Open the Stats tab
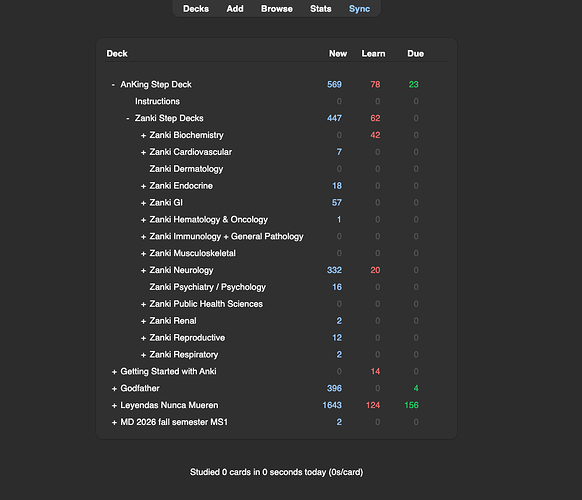Screen dimensions: 582x500 [321, 9]
